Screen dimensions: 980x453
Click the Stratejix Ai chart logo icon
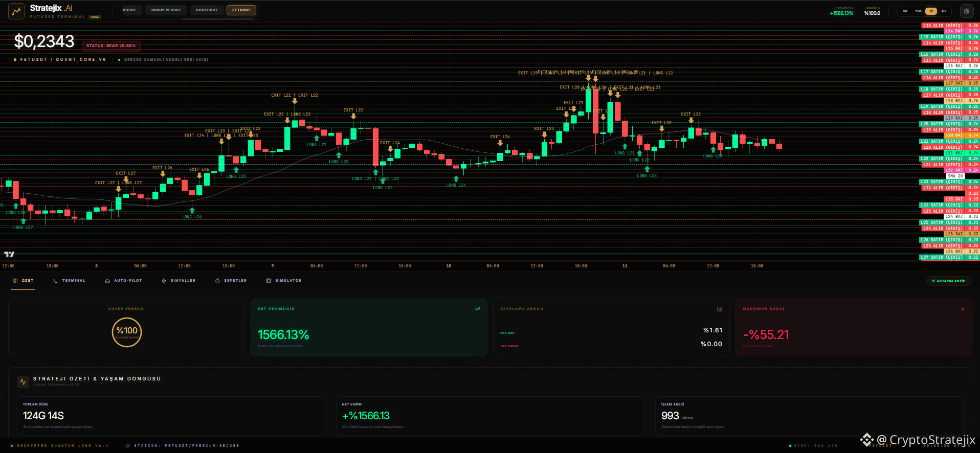coord(16,11)
